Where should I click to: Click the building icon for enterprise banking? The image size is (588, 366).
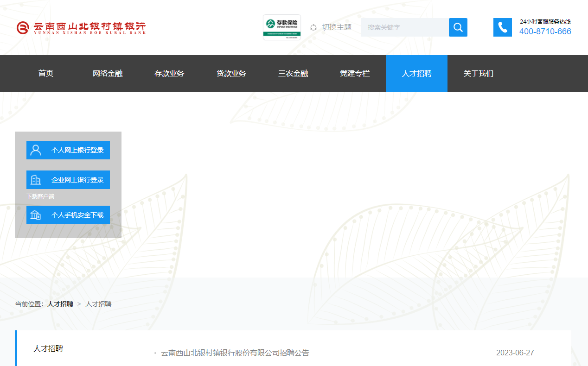(36, 180)
